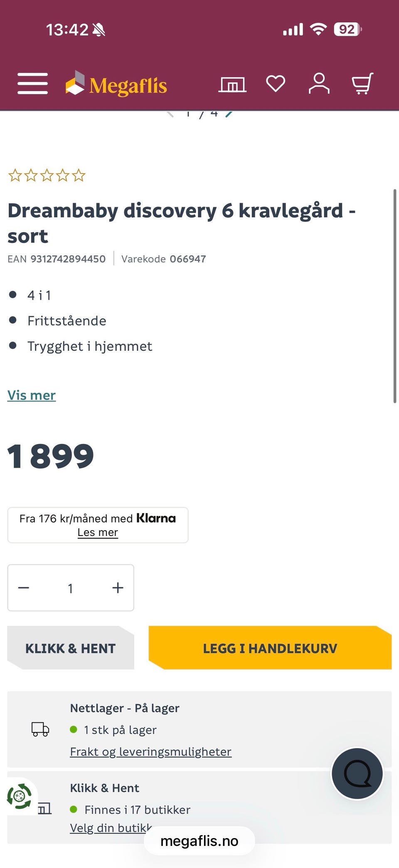
Task: Open the cookie settings badge
Action: (19, 796)
